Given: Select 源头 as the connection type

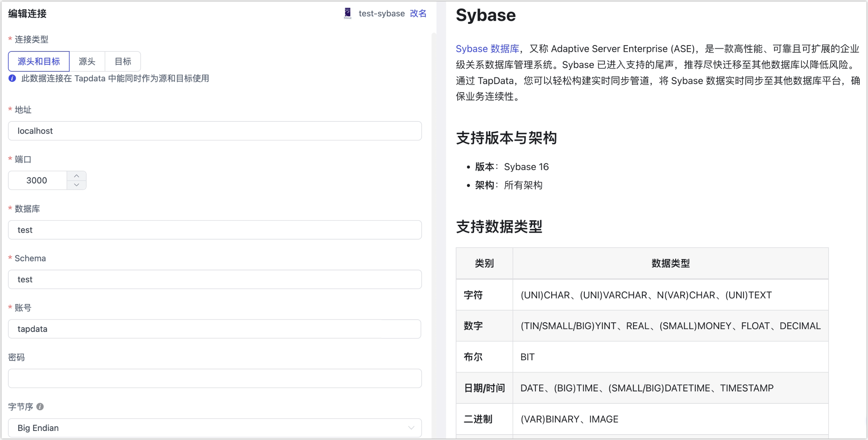Looking at the screenshot, I should coord(87,61).
